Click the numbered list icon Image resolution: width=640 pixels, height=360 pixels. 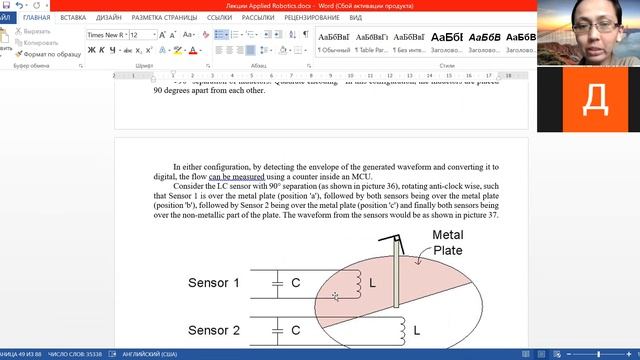[x=234, y=35]
